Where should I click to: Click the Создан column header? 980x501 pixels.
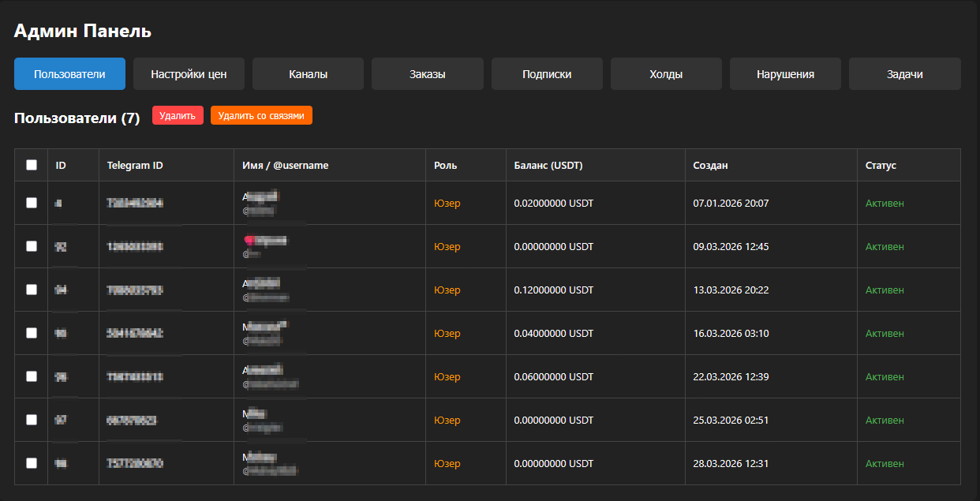tap(710, 166)
